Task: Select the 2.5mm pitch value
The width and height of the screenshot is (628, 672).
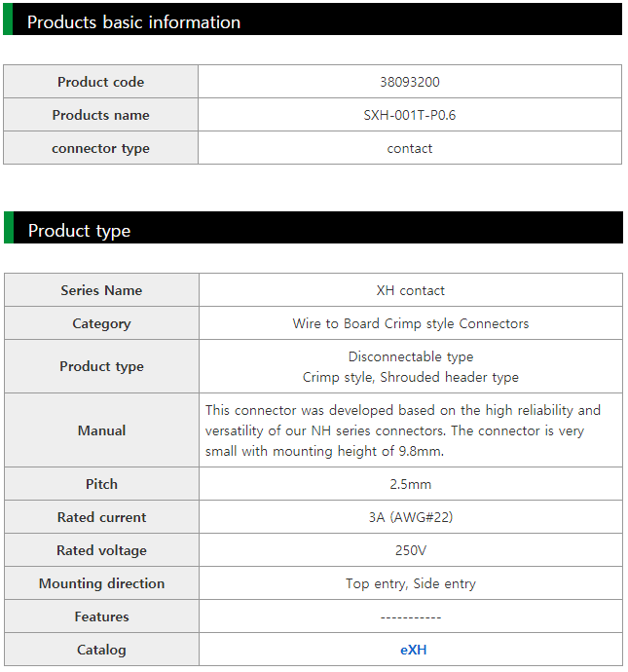Action: click(410, 484)
